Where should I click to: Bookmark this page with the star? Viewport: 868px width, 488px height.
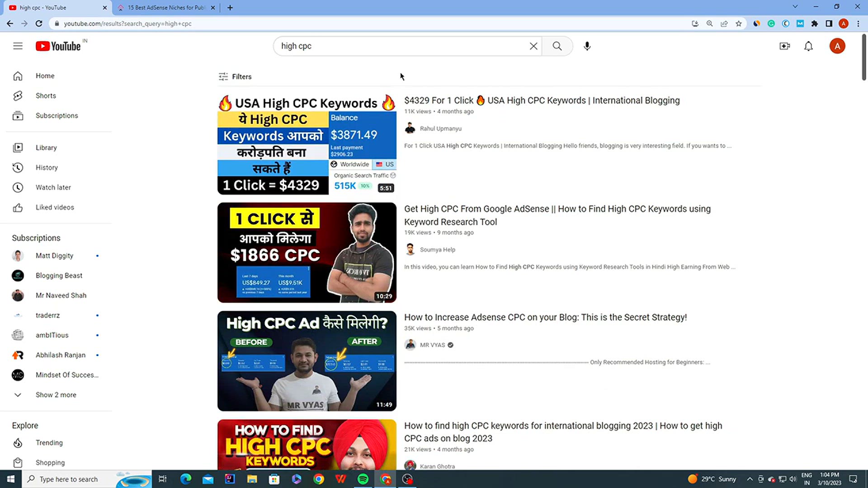[739, 23]
